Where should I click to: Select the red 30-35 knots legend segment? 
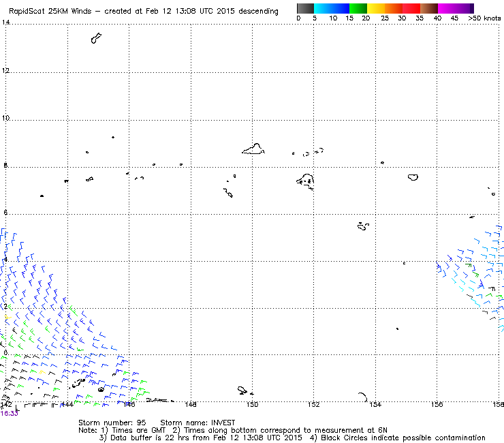point(411,8)
